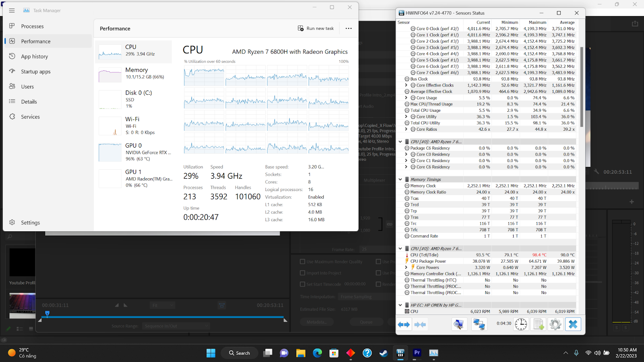Click HWiNFO shrink columns arrows icon
This screenshot has width=644, height=362.
[420, 325]
